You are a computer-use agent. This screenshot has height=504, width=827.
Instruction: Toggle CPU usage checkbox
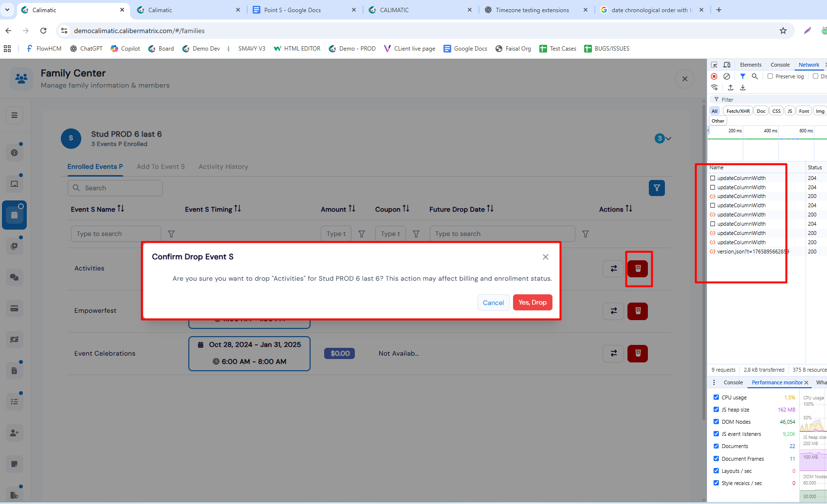tap(716, 397)
